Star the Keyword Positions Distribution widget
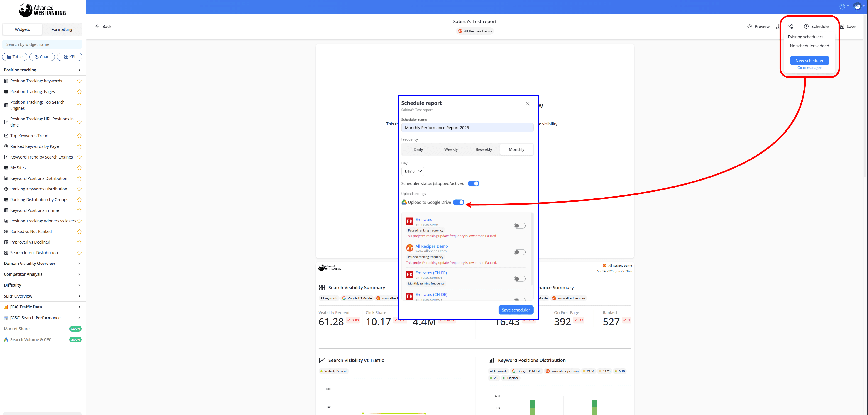This screenshot has width=868, height=415. [x=79, y=178]
